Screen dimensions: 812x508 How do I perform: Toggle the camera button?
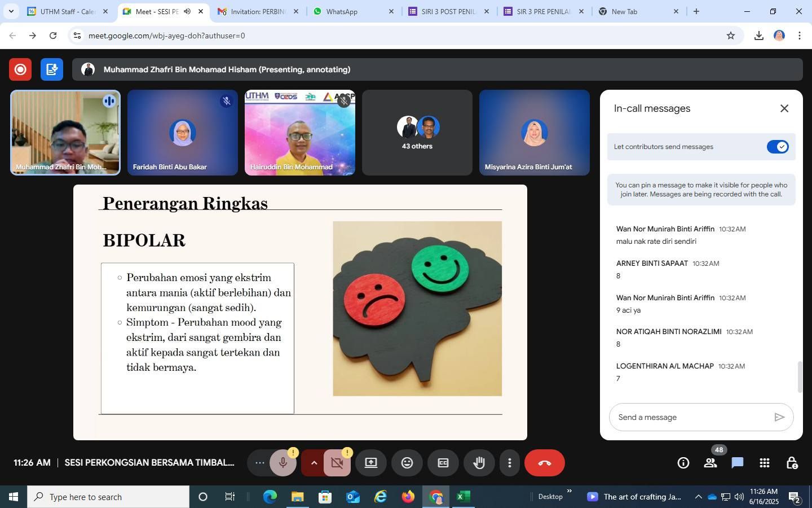pos(337,463)
